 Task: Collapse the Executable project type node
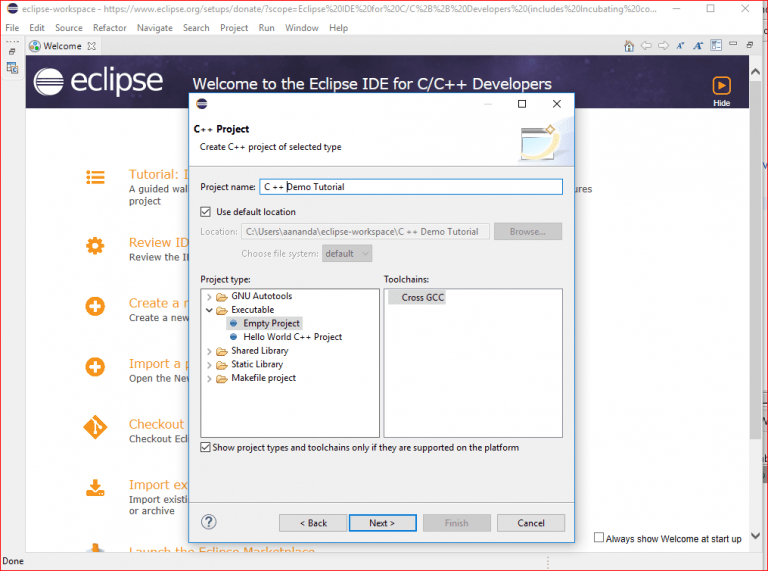[x=209, y=310]
